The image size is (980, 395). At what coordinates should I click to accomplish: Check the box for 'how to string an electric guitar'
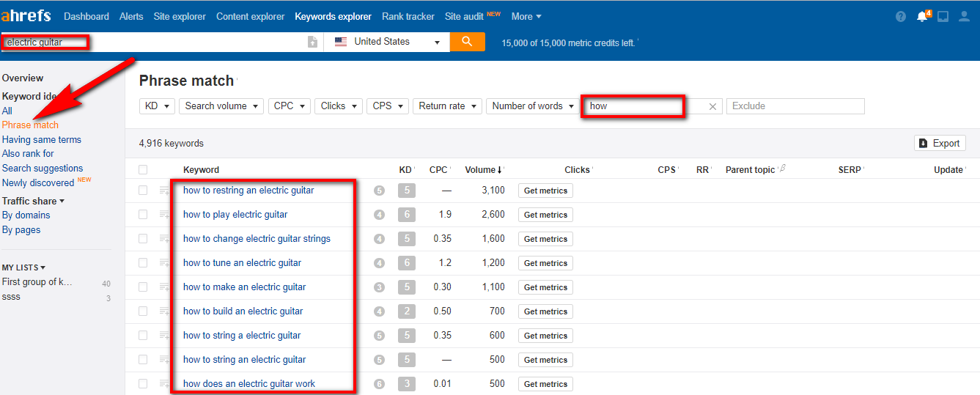coord(143,360)
